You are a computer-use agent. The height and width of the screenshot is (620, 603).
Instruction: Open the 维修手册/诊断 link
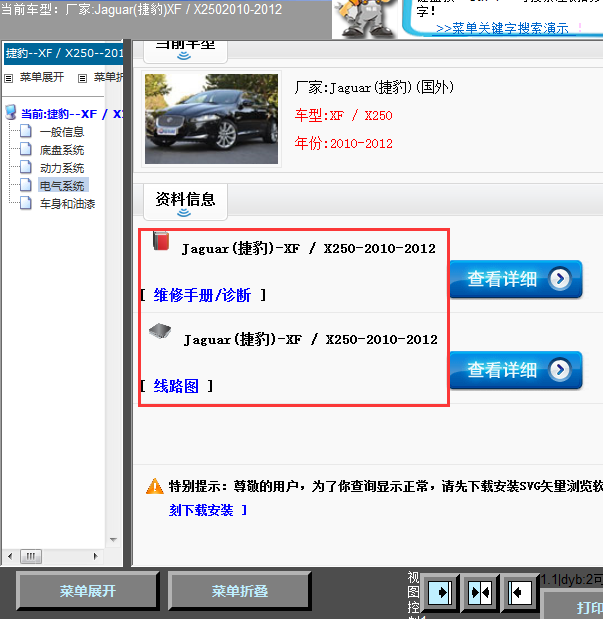click(202, 295)
